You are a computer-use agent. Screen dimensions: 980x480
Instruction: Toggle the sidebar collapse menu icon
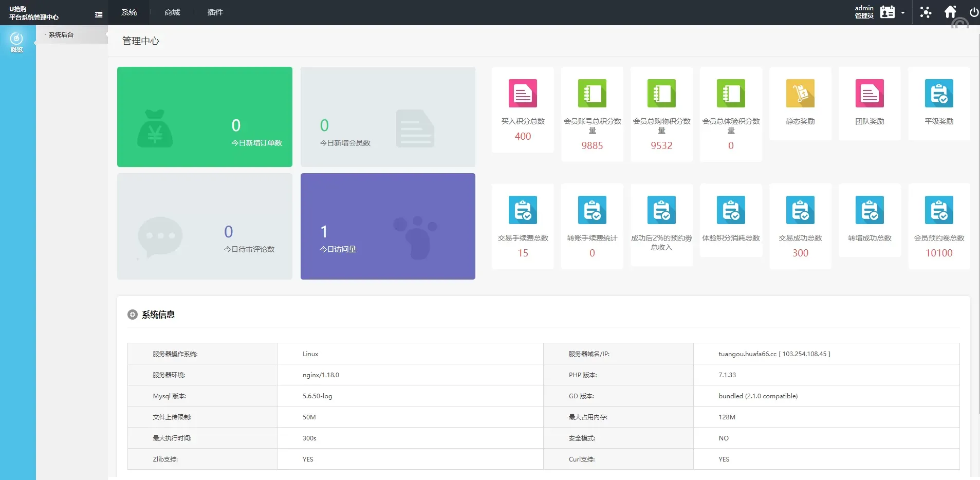(x=99, y=14)
